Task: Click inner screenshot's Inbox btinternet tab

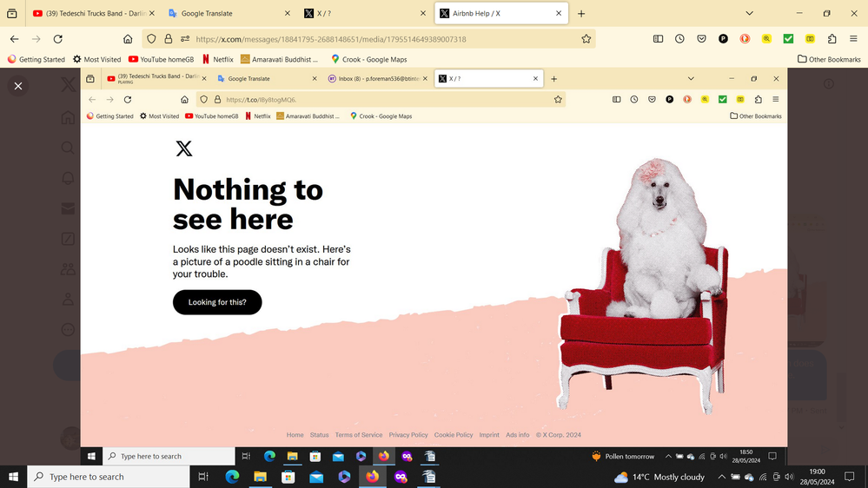Action: pos(378,78)
